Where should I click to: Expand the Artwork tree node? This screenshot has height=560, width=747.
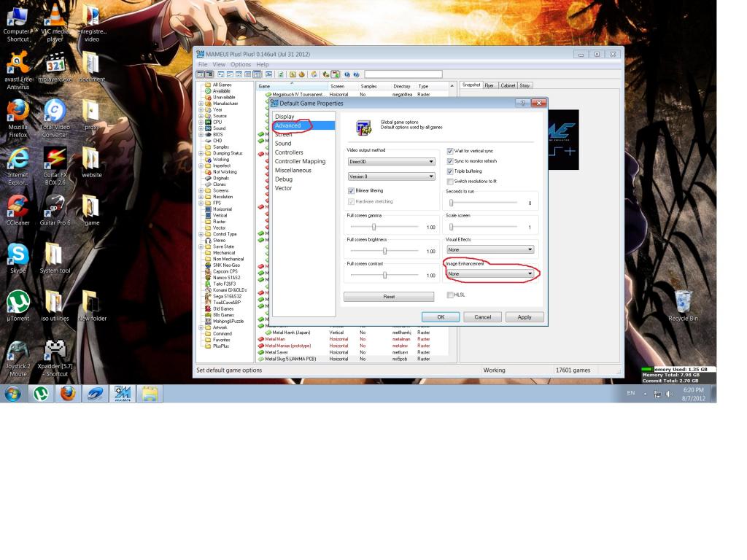(201, 327)
